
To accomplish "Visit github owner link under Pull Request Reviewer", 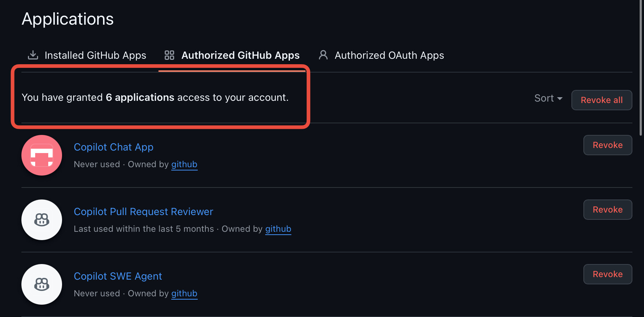I will click(278, 229).
